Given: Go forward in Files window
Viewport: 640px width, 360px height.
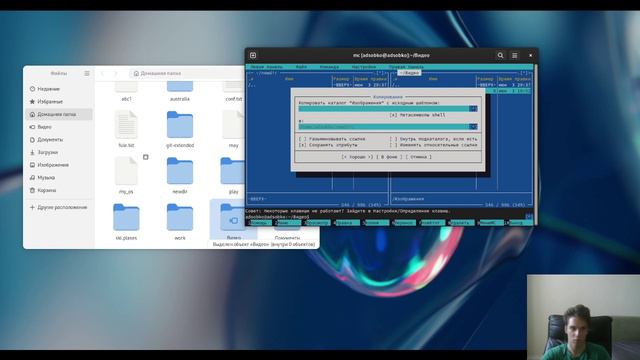Looking at the screenshot, I should tap(116, 73).
